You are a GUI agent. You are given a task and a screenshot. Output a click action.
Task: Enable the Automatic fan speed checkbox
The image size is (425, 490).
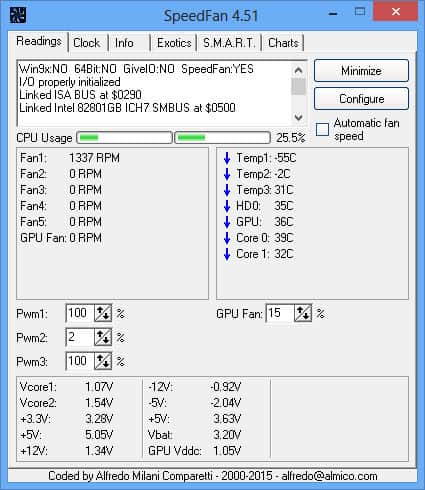(322, 129)
